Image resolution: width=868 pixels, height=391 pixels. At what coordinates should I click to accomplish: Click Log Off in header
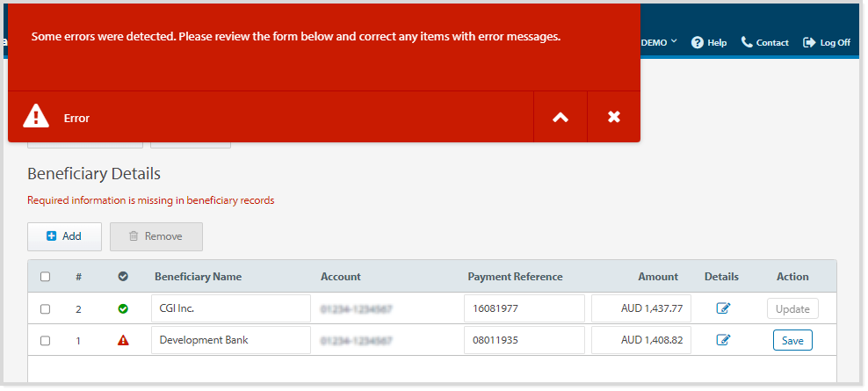827,42
